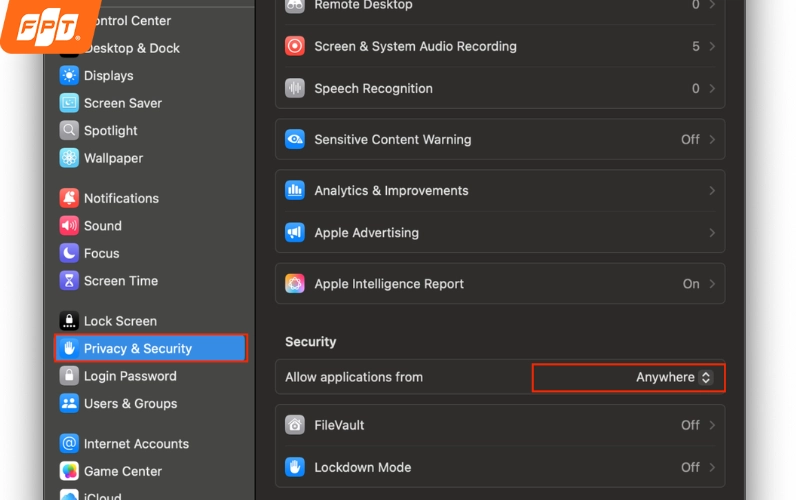Open Sensitive Content Warning row text
Viewport: 800px width, 500px height.
[393, 140]
